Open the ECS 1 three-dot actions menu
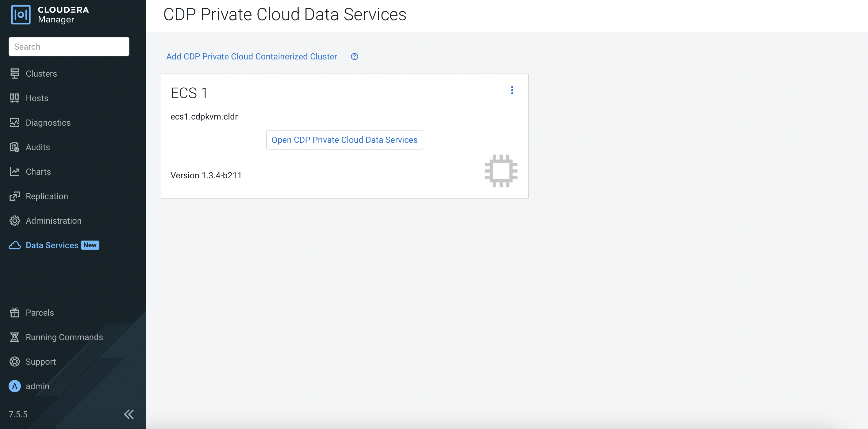868x429 pixels. [512, 90]
